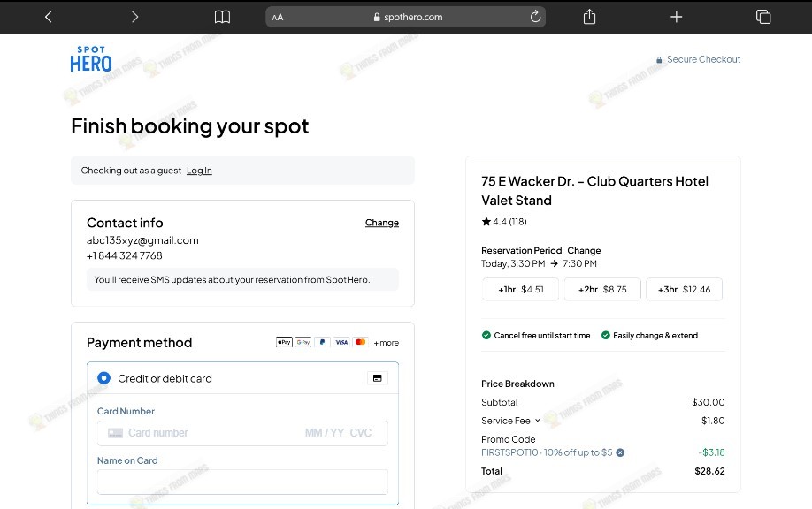Screen dimensions: 812x509
Task: Click the abc135xyz@gmail.com email
Action: click(142, 240)
